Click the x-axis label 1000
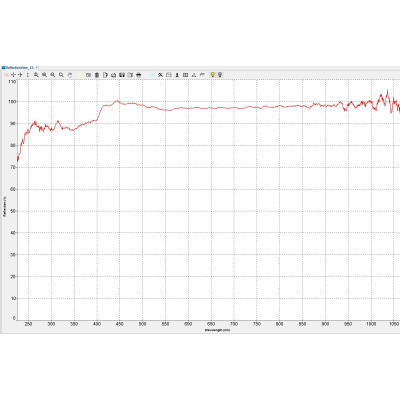 click(x=371, y=324)
